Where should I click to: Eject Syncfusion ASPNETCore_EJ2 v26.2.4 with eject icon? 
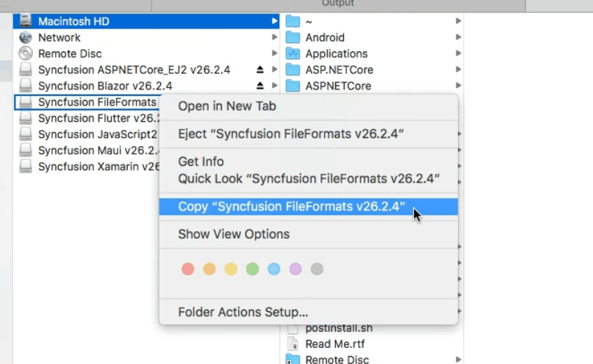point(259,70)
